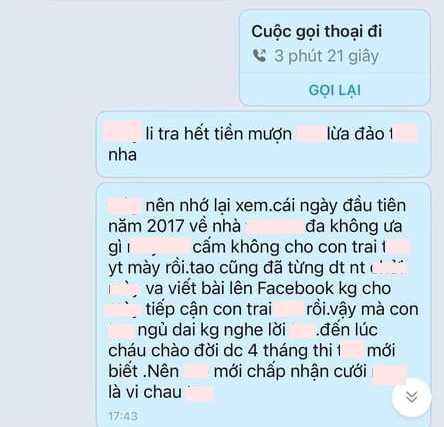This screenshot has width=444, height=427.
Task: Jump to latest message with double-chevron button
Action: [412, 397]
